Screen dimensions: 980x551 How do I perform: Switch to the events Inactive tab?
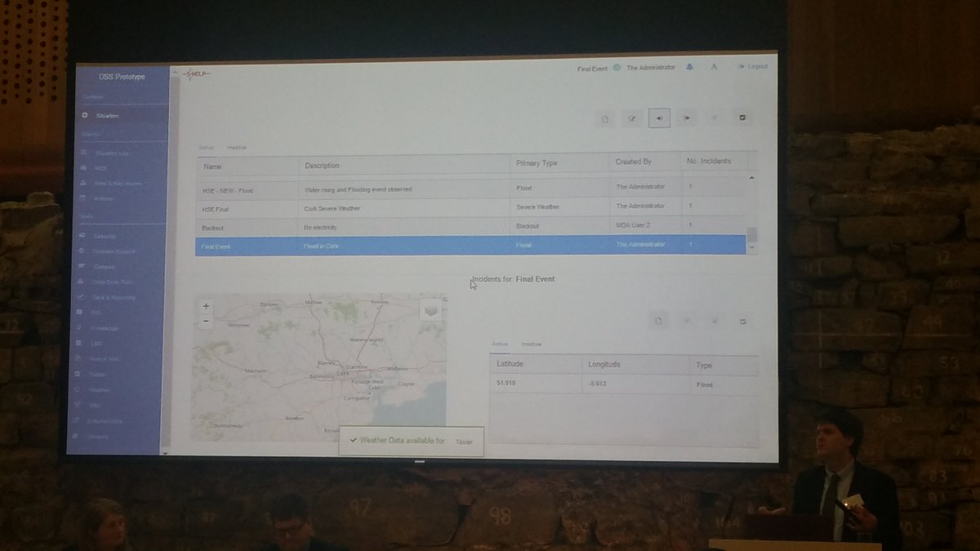(237, 148)
